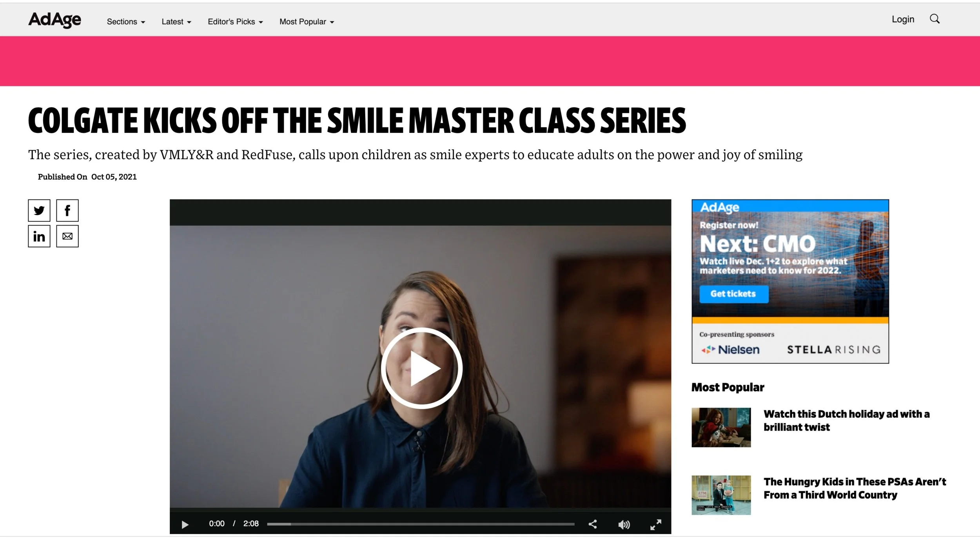Image resolution: width=980 pixels, height=538 pixels.
Task: Click Get tickets button in ad
Action: coord(733,294)
